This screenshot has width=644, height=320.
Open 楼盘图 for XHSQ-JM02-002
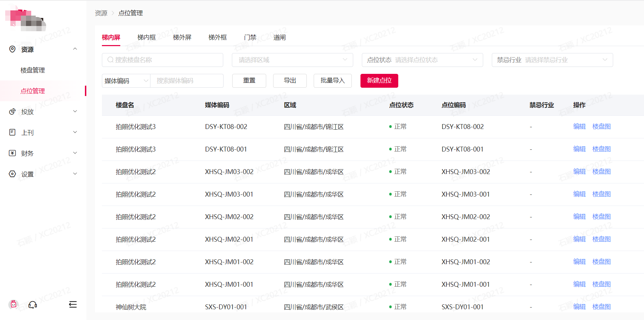click(602, 217)
